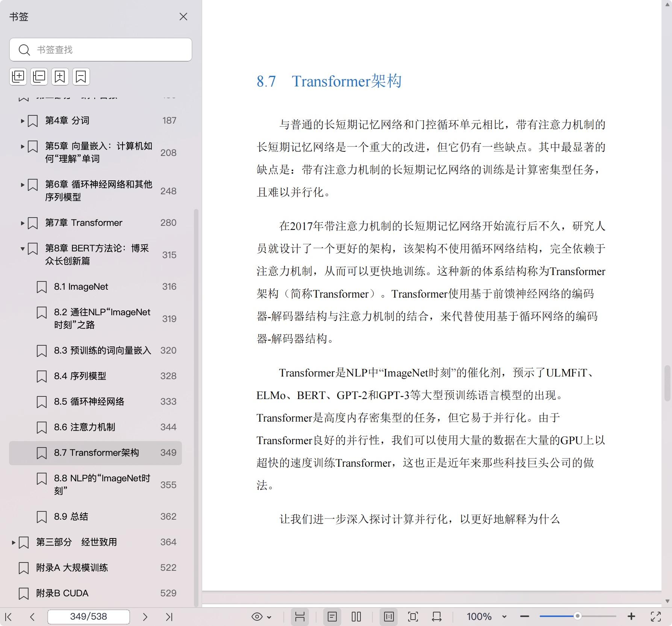This screenshot has width=672, height=626.
Task: Close the bookmarks panel
Action: coord(183,17)
